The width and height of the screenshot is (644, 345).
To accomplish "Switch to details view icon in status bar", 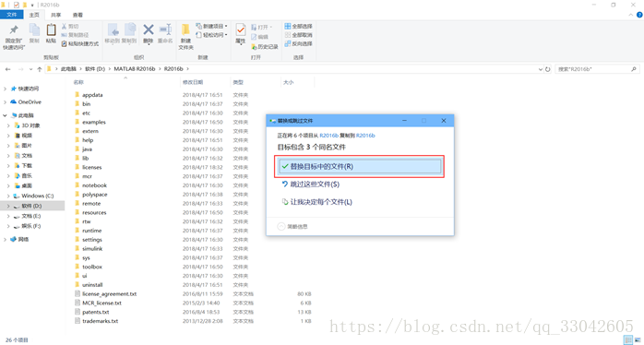I will pyautogui.click(x=627, y=339).
